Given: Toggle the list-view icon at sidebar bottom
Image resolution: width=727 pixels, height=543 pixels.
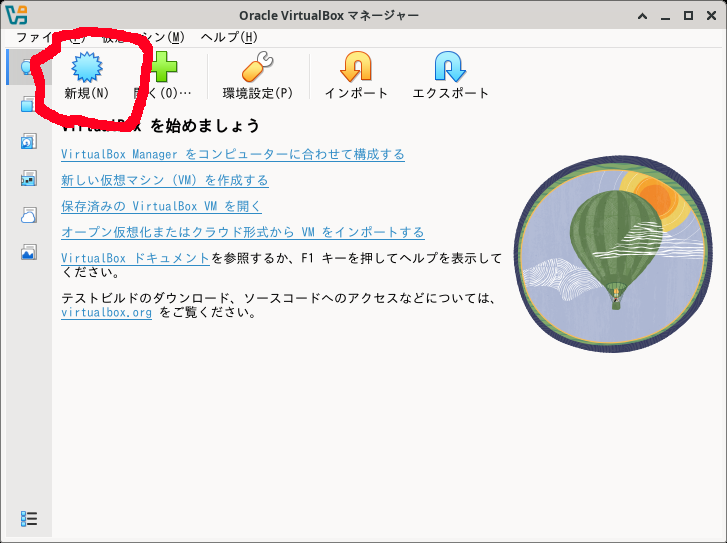Looking at the screenshot, I should pos(29,518).
